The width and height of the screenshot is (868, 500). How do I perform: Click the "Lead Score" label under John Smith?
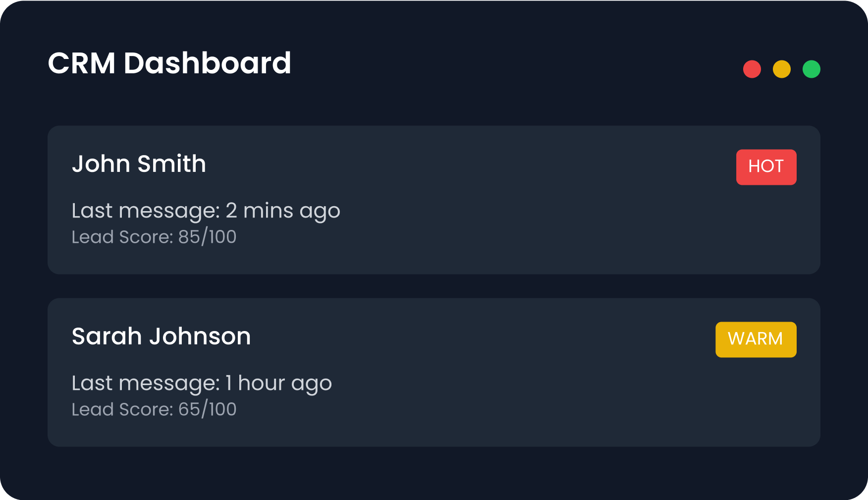pos(122,237)
